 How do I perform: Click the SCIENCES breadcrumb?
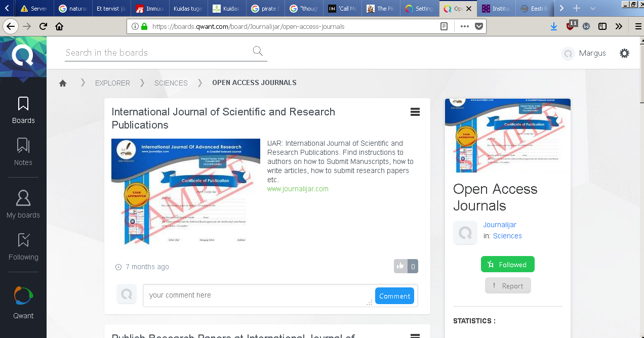click(x=171, y=83)
